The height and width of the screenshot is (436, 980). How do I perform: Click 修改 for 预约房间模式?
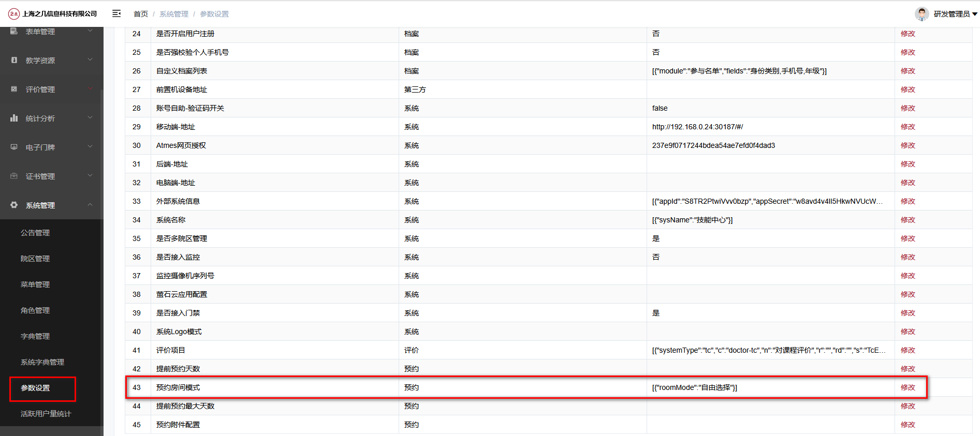908,387
